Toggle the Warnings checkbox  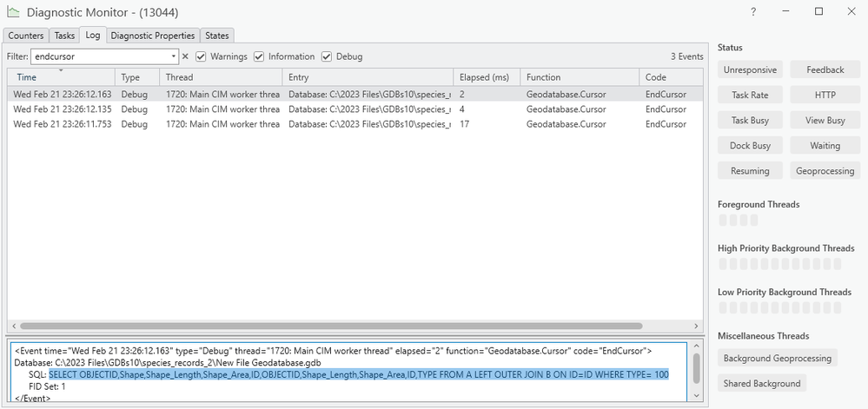[201, 56]
